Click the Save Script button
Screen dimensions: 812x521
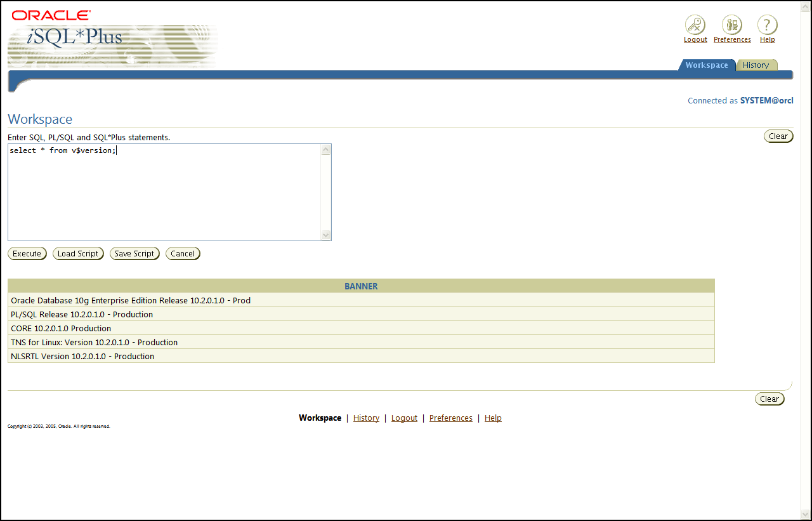pos(134,254)
